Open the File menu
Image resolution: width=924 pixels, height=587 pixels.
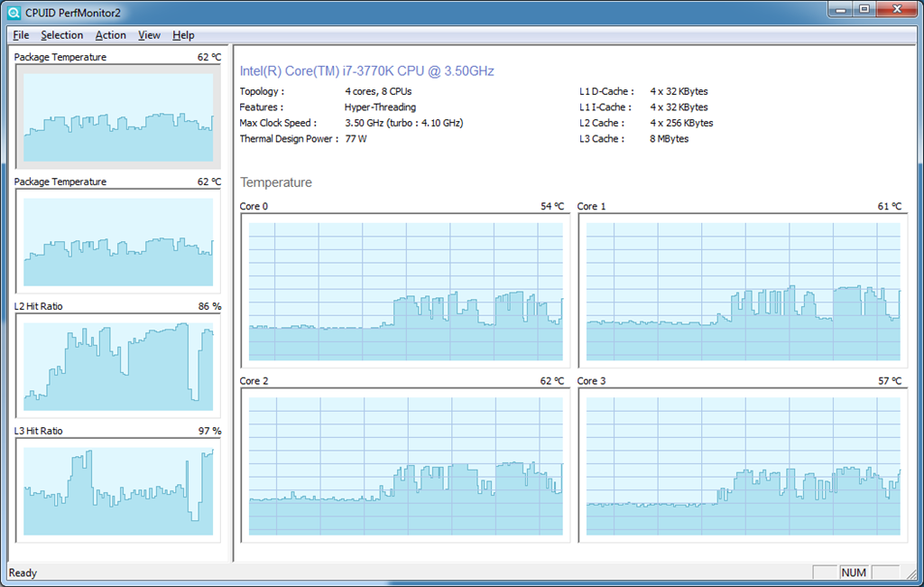22,35
